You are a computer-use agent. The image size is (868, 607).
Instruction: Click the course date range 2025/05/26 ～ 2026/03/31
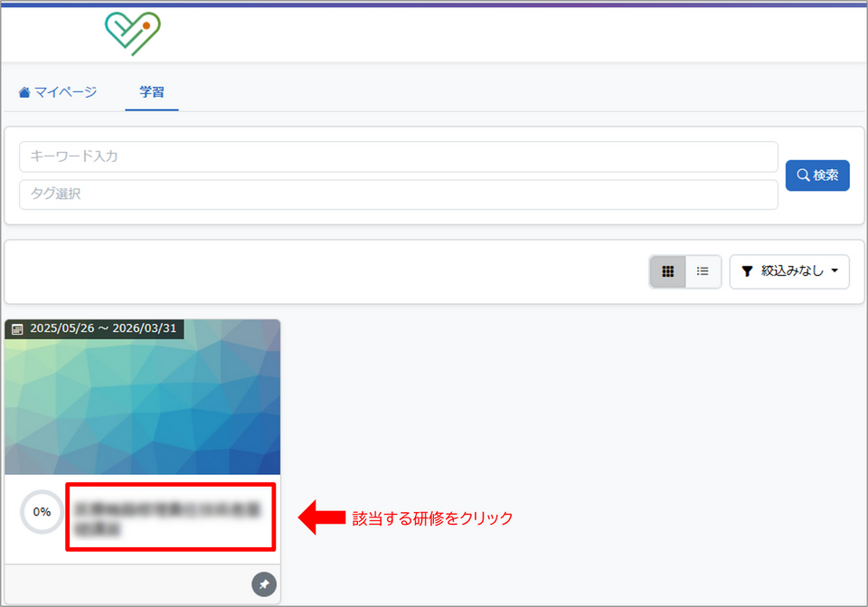(103, 328)
